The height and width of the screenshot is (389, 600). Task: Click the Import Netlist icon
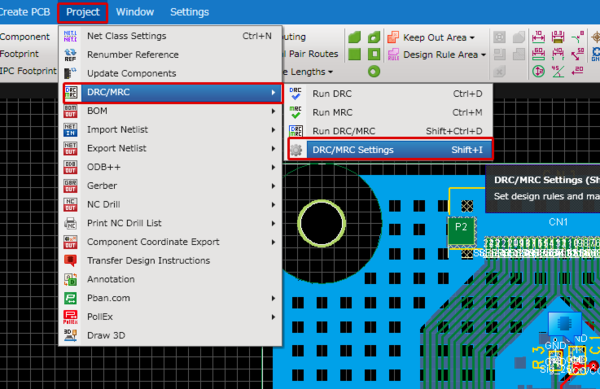(x=70, y=130)
